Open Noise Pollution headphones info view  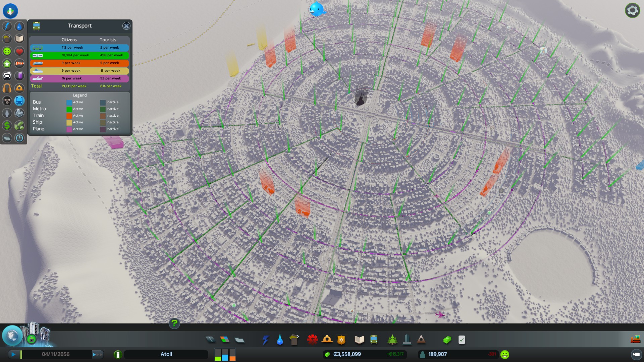click(x=7, y=88)
